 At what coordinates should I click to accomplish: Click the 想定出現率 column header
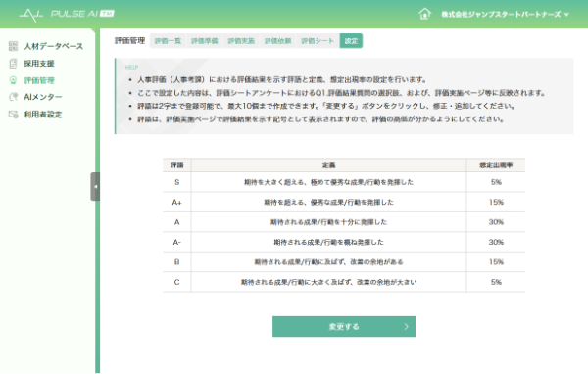click(496, 164)
